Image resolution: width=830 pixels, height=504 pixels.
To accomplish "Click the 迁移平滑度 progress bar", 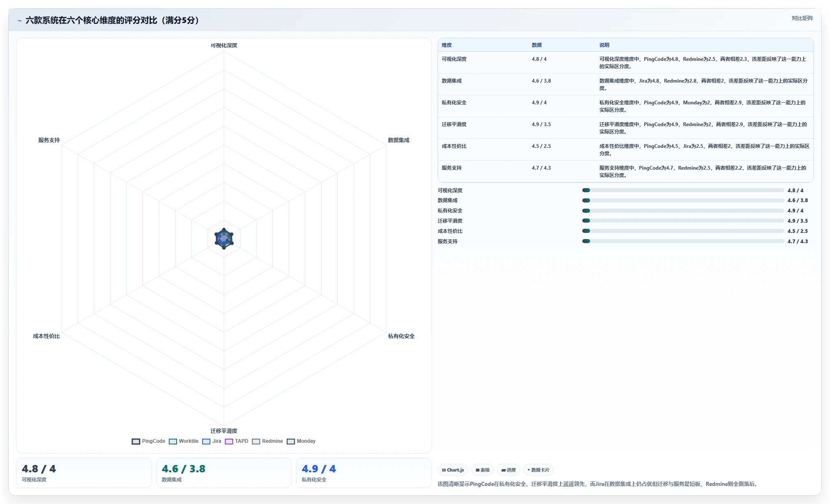I will pyautogui.click(x=683, y=221).
